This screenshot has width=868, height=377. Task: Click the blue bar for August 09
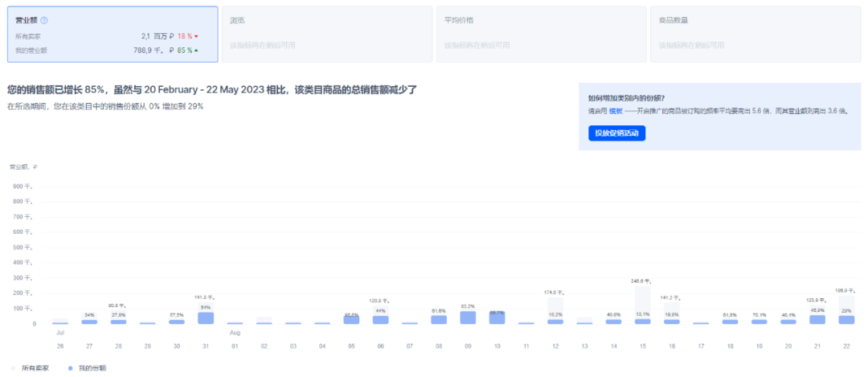[x=468, y=318]
